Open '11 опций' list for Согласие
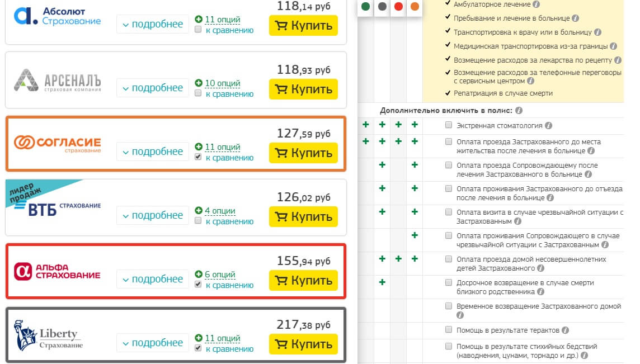Image resolution: width=640 pixels, height=364 pixels. (x=223, y=147)
